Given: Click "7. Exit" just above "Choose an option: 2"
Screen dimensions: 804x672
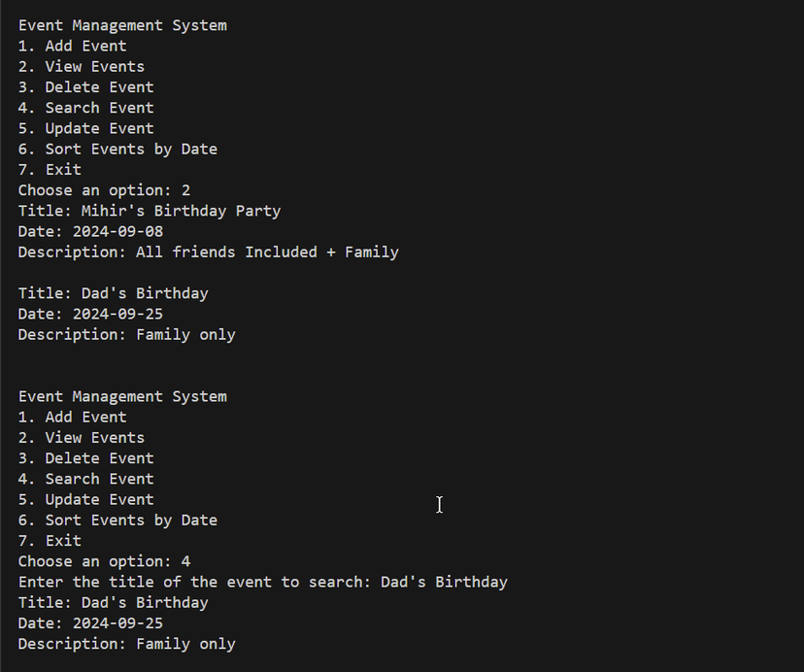Looking at the screenshot, I should [50, 170].
